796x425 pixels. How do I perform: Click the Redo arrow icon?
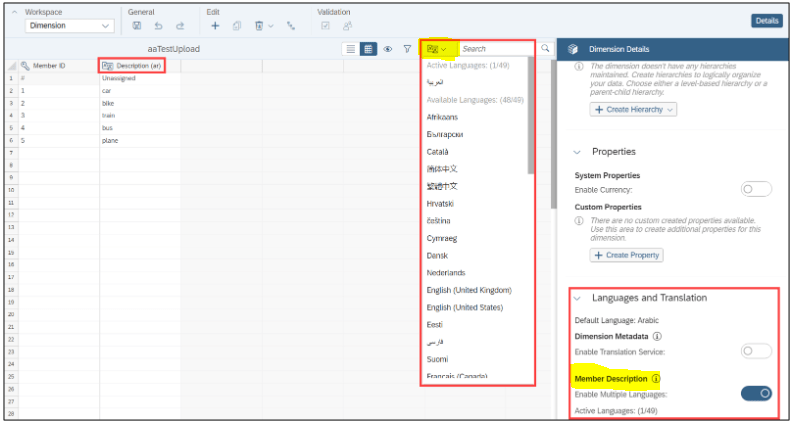click(x=180, y=25)
